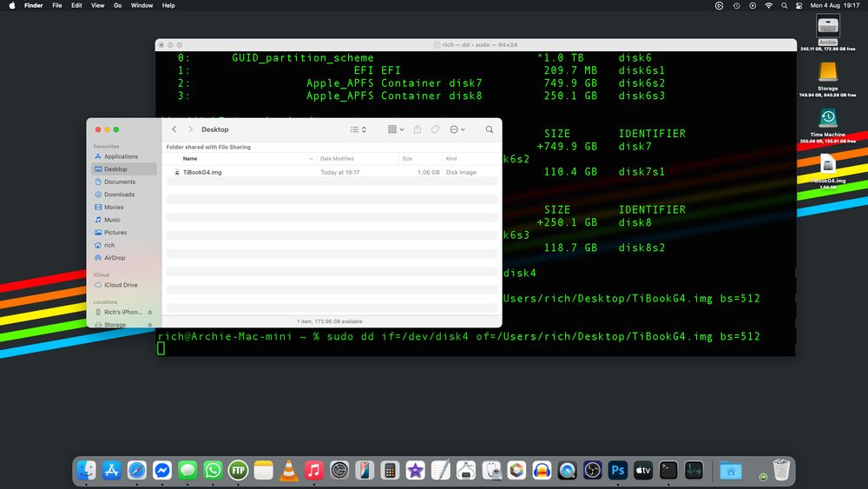Launch Photoshop from the Dock
Viewport: 868px width, 489px height.
(x=618, y=471)
